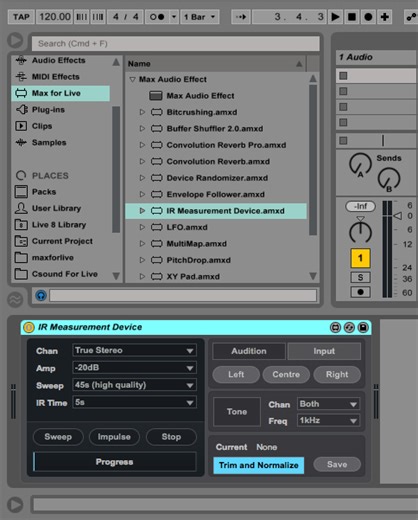Select Max for Live category

tap(61, 93)
